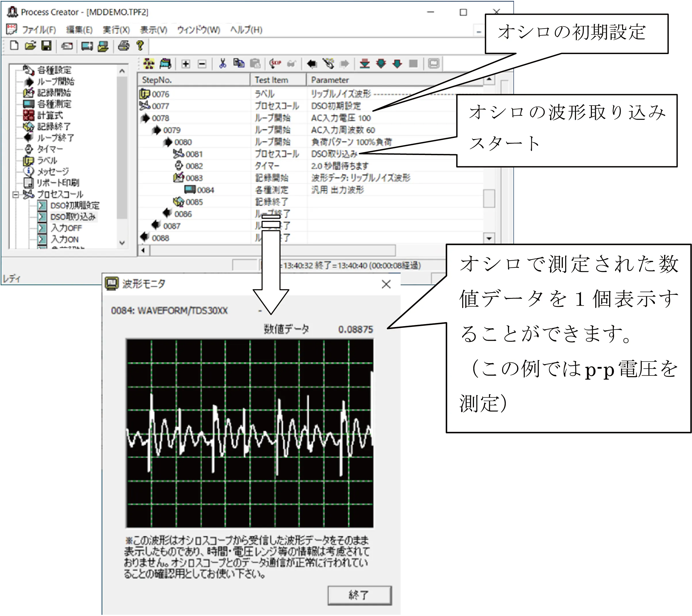
Task: Click the collapse-all minus toolbar icon
Action: coord(202,64)
